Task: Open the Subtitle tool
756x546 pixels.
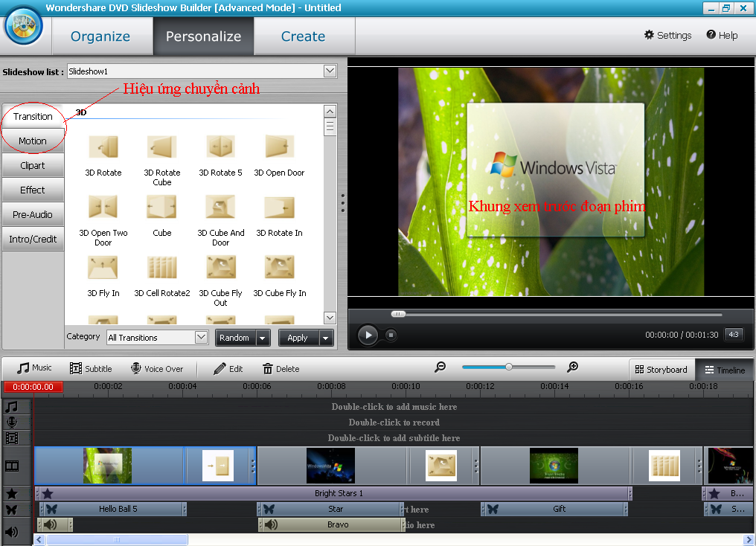Action: (x=91, y=369)
